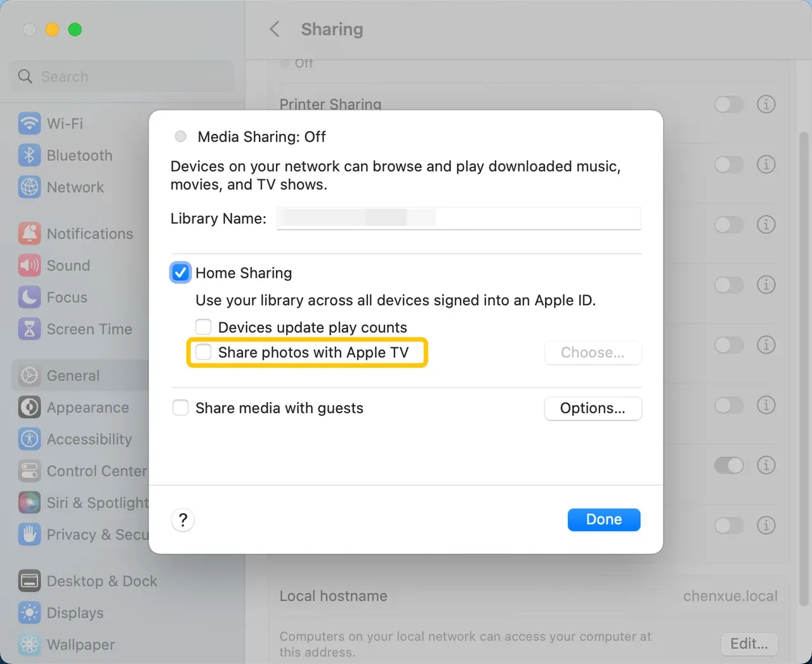This screenshot has width=812, height=664.
Task: Open Screen Time label in sidebar
Action: [x=89, y=329]
